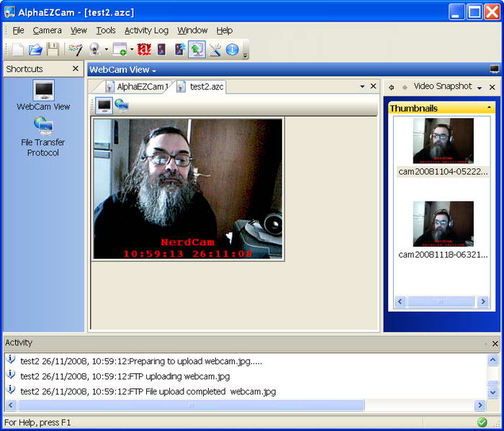This screenshot has height=431, width=504.
Task: Click the New document toolbar icon
Action: coord(18,50)
